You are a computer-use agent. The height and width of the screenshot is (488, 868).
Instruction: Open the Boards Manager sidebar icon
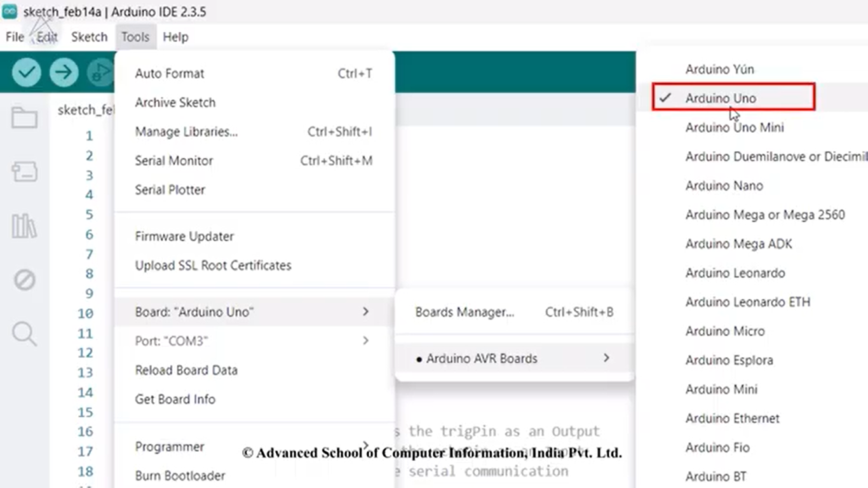(24, 172)
